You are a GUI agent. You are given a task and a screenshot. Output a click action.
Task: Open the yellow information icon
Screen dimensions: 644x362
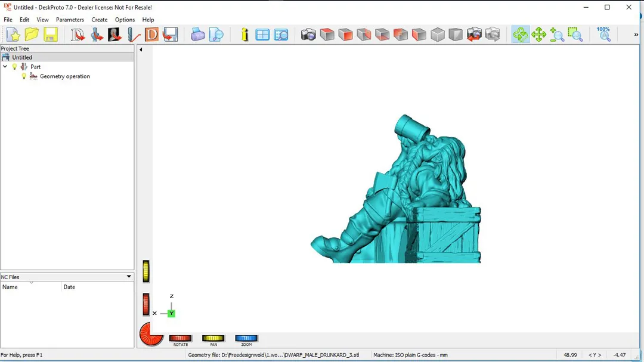[244, 35]
